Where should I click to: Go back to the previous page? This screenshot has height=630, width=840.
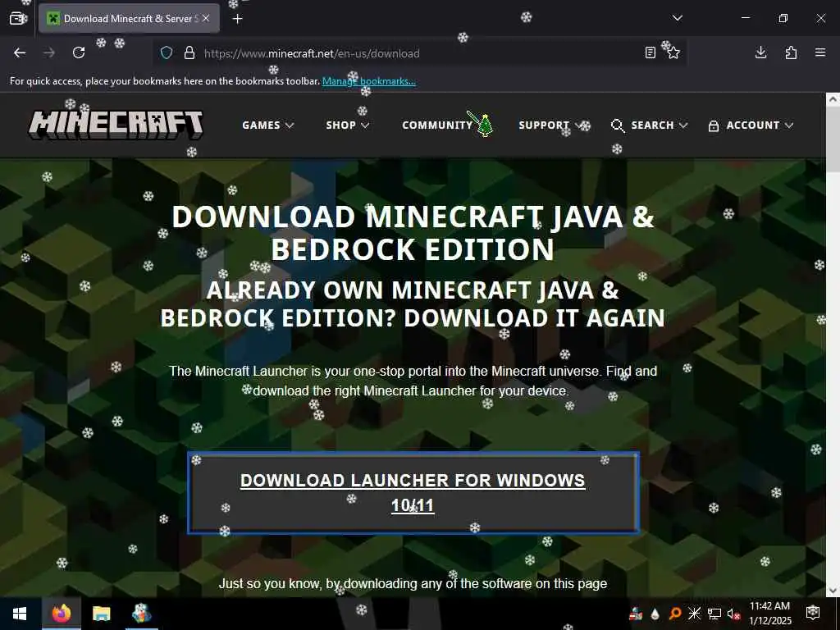[x=20, y=52]
